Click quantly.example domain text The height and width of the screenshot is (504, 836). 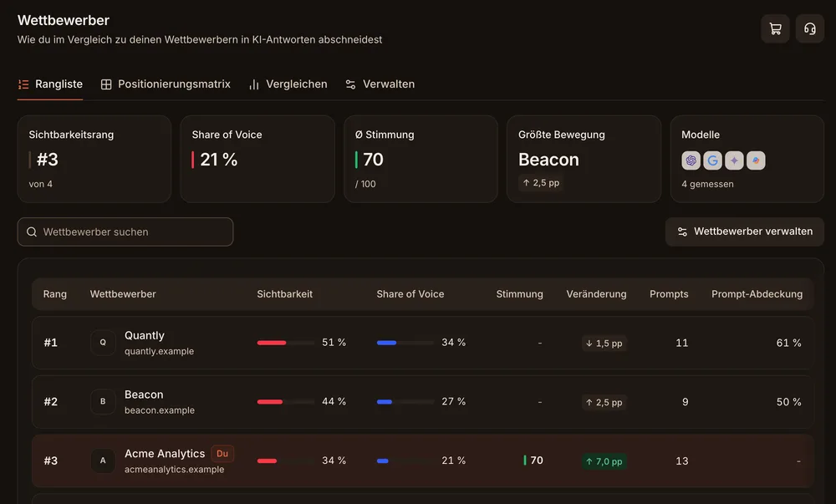click(160, 352)
